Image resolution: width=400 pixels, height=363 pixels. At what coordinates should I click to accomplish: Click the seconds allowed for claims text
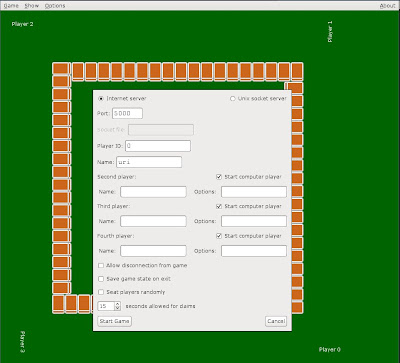(x=160, y=306)
